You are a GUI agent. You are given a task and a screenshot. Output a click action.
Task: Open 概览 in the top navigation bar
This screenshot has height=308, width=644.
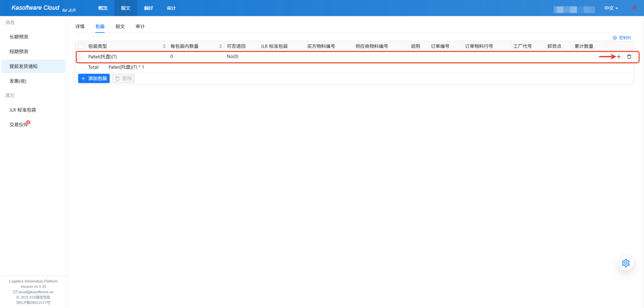[x=103, y=8]
